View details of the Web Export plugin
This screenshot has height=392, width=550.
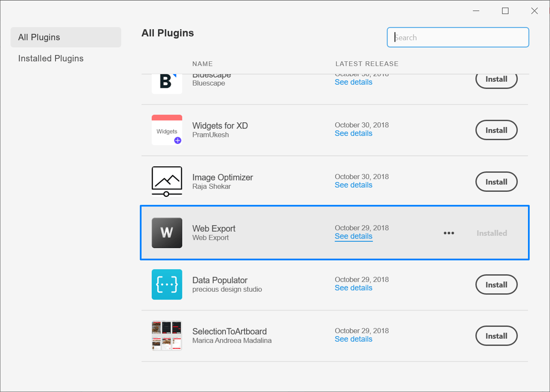(353, 236)
